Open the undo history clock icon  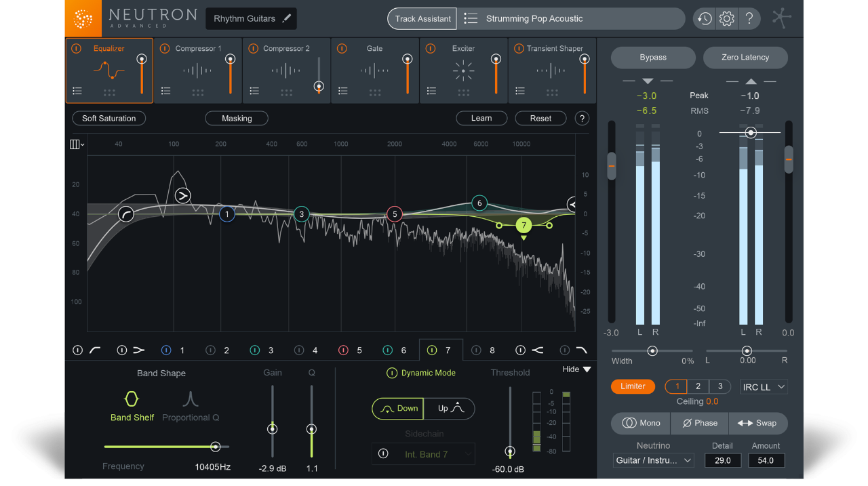pos(704,18)
